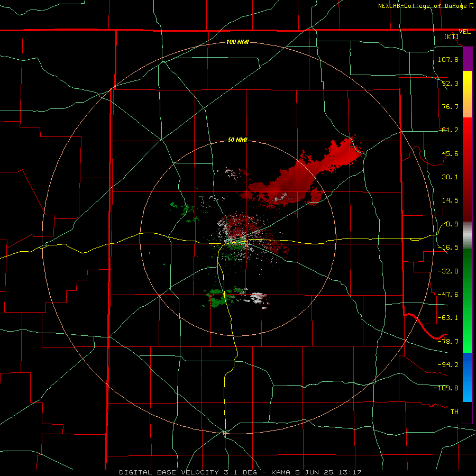476x476 pixels.
Task: Click the 14.5 velocity scale value
Action: (450, 200)
